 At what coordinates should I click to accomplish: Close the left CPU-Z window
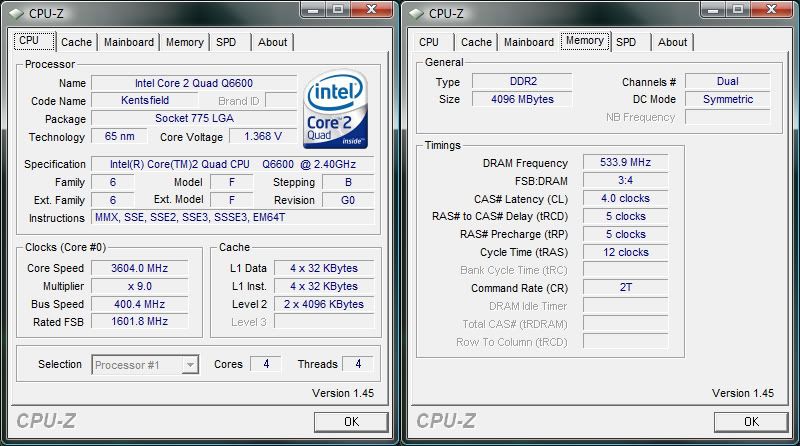coord(372,10)
